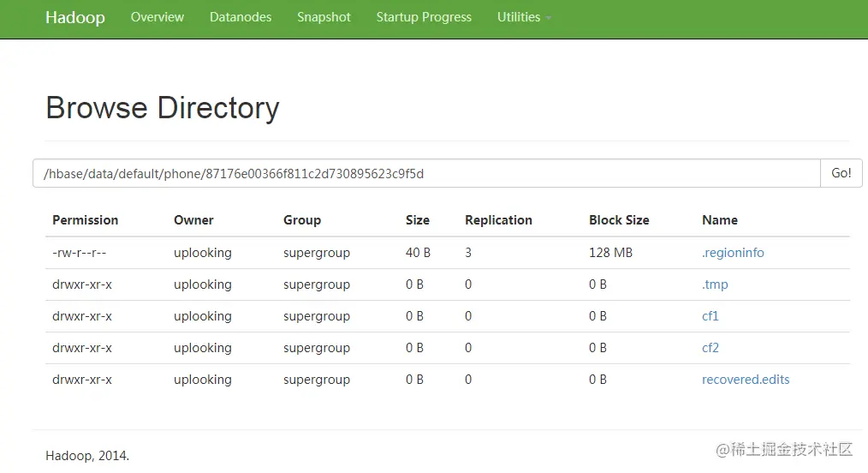Click the 128 MB block size value

pos(610,253)
